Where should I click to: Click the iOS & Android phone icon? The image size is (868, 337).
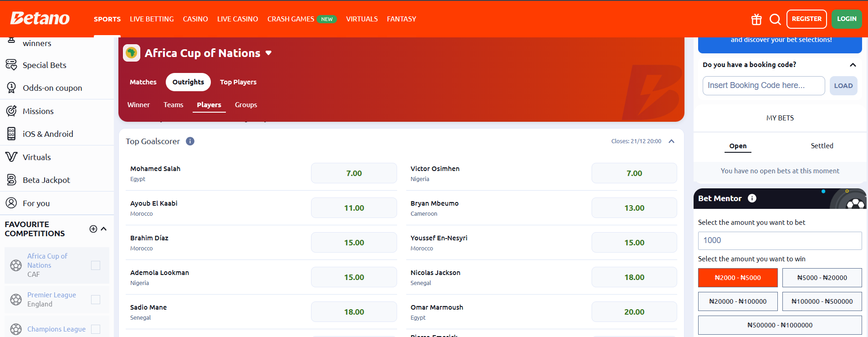coord(11,134)
